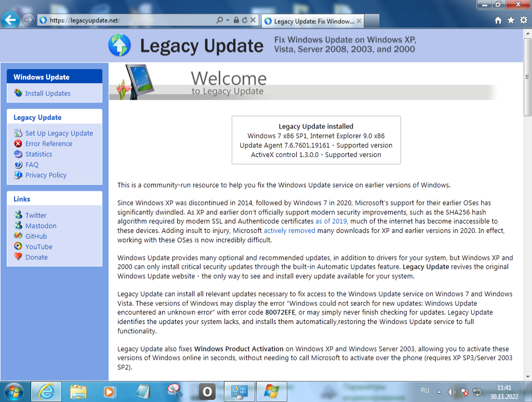Viewport: 532px width, 402px height.
Task: Expand hidden icons in the system tray
Action: 438,391
